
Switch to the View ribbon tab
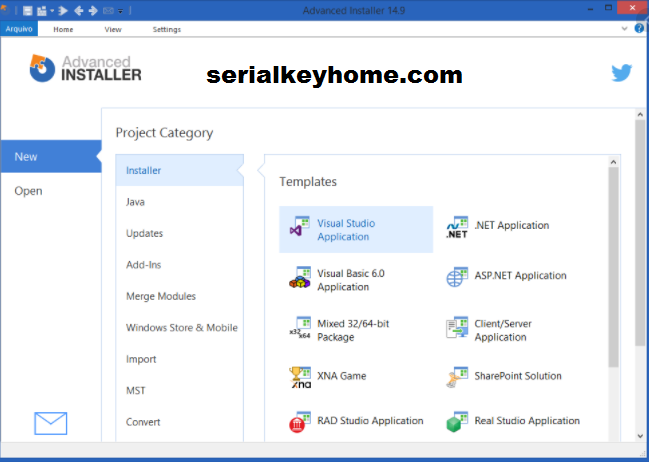[113, 29]
